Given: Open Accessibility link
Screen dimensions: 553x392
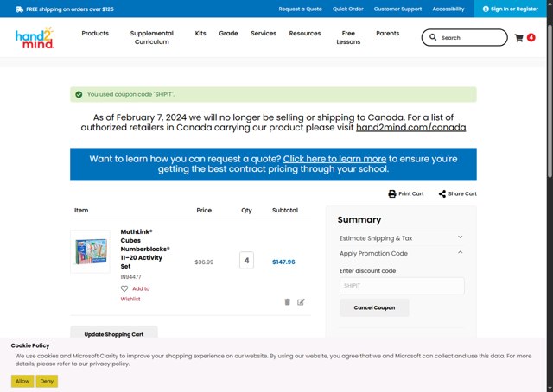Looking at the screenshot, I should click(448, 9).
